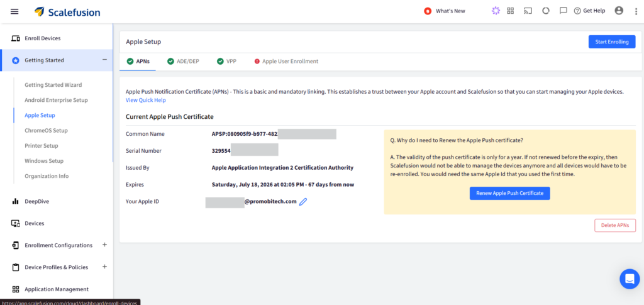
Task: Click the question about renewing push certificate
Action: 457,140
